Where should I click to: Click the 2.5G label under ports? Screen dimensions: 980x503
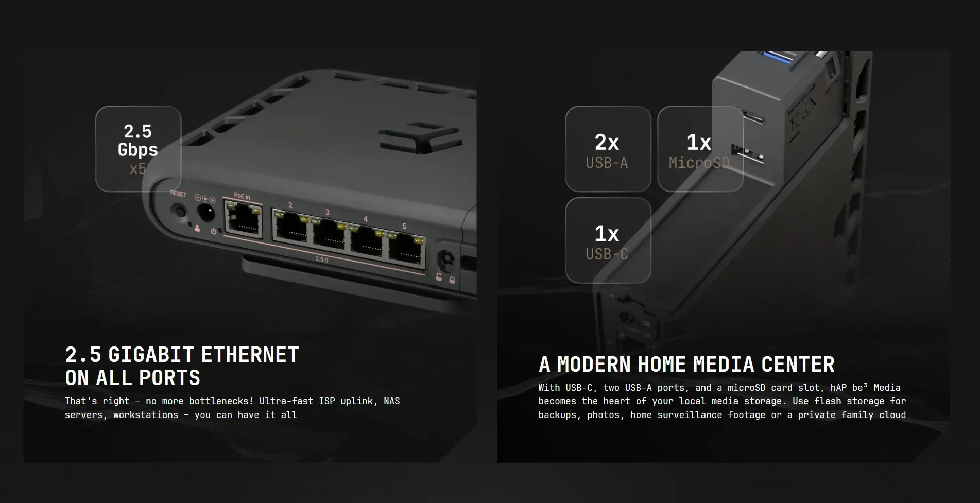point(322,259)
